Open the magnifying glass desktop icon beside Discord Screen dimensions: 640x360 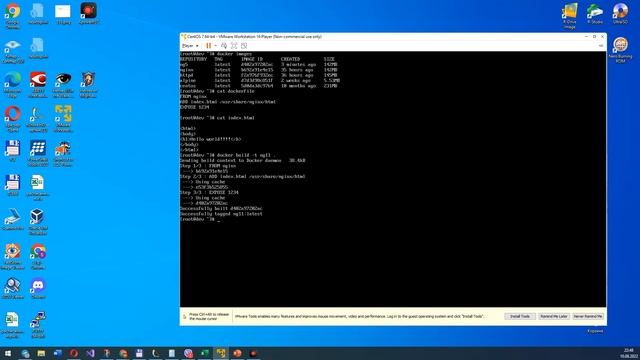coord(13,288)
